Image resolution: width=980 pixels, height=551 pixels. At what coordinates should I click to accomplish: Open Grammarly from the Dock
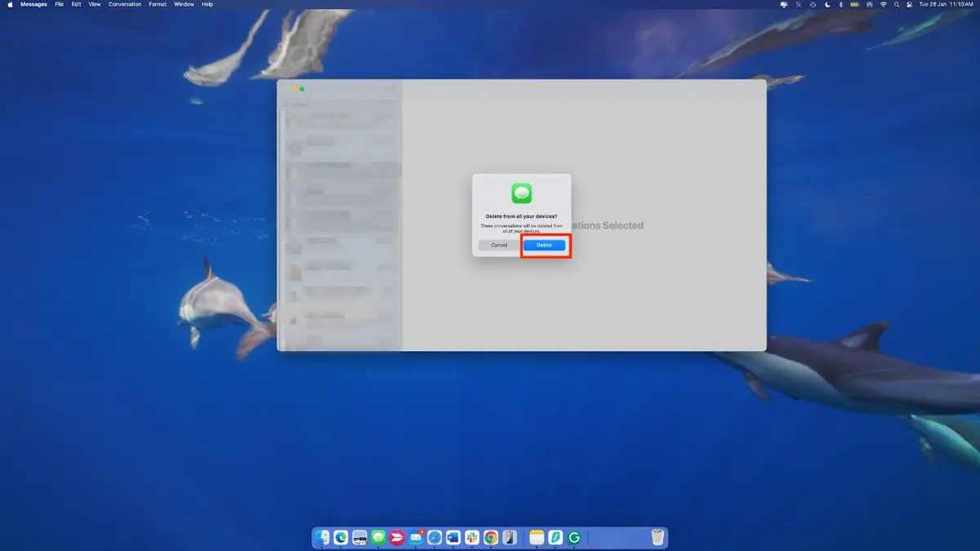coord(574,537)
